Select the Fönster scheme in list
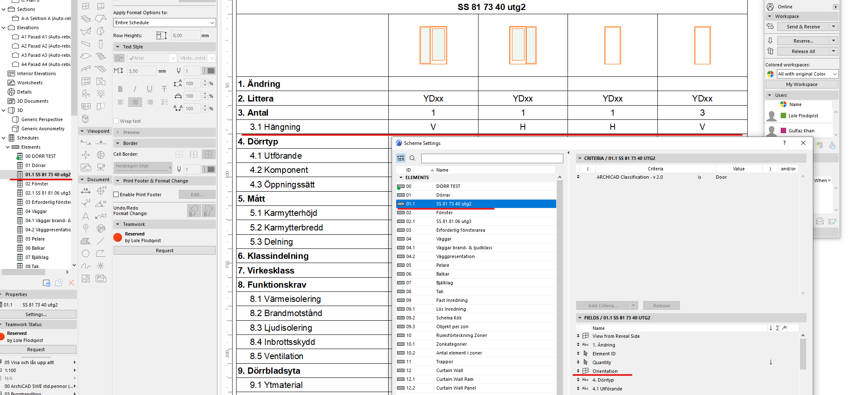 pos(444,213)
